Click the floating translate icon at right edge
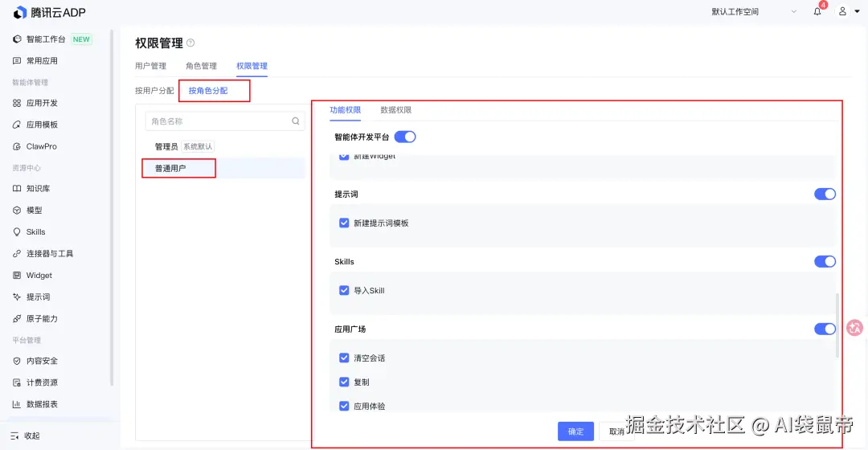The height and width of the screenshot is (450, 868). click(x=854, y=328)
